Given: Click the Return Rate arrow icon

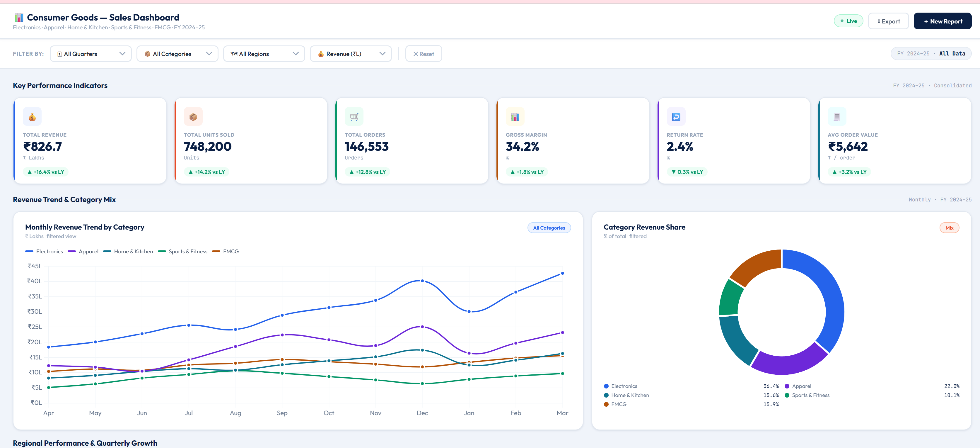Looking at the screenshot, I should (x=676, y=117).
